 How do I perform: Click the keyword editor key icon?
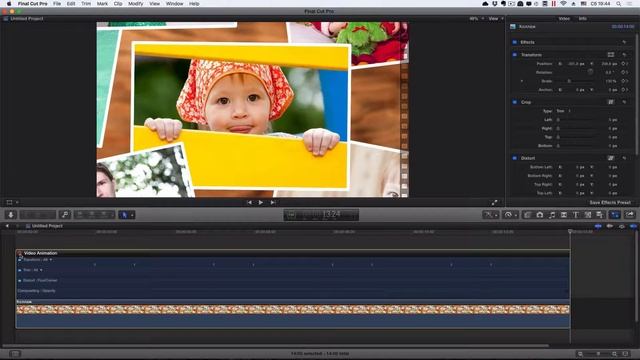pos(65,215)
